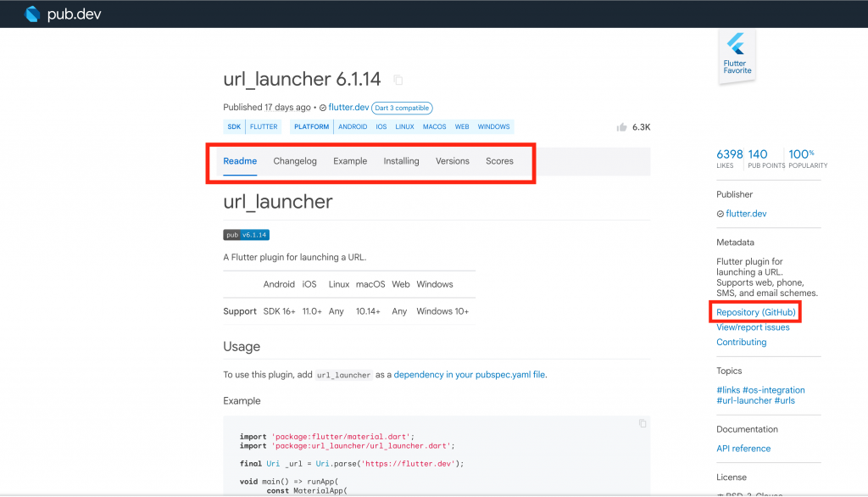Viewport: 868px width, 497px height.
Task: Click the pub v6.1.14 badge
Action: [247, 235]
